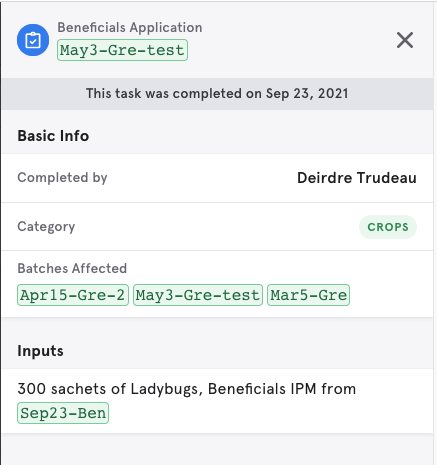Viewport: 437px width, 465px height.
Task: Open Deirdre Trudeau's name
Action: point(357,178)
